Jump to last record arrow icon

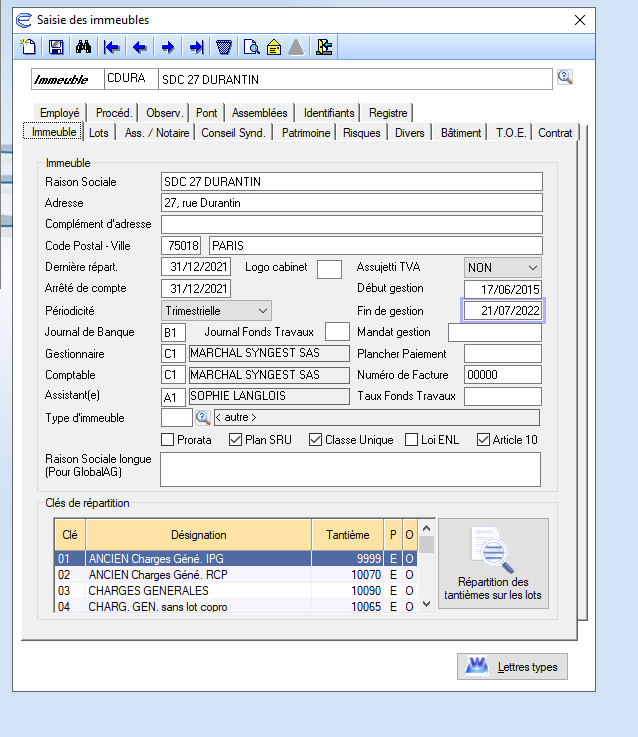point(196,47)
